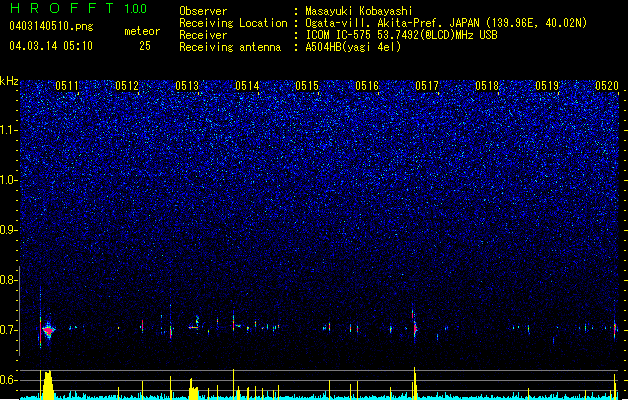Click antenna value A504HB(yagi 4el)

coord(353,47)
